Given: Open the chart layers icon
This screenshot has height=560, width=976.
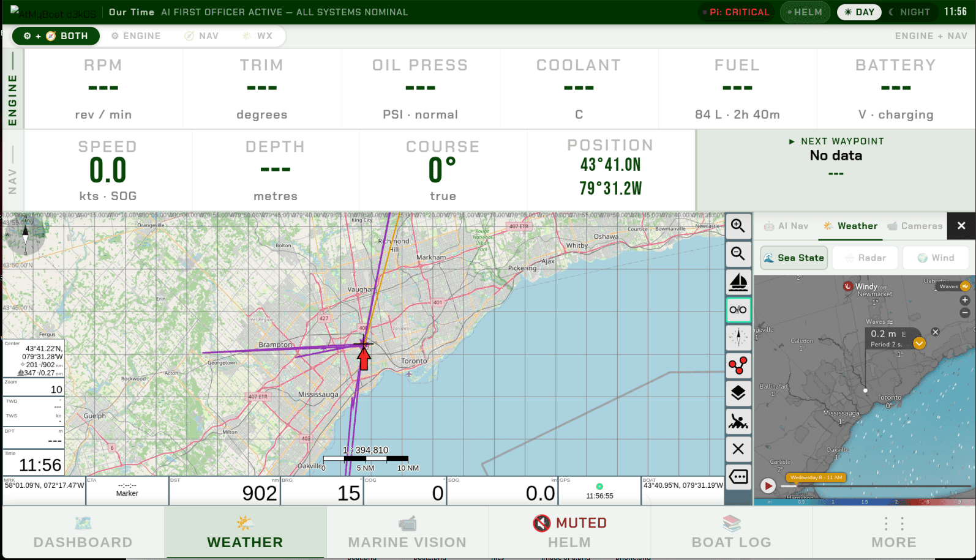Looking at the screenshot, I should tap(738, 393).
